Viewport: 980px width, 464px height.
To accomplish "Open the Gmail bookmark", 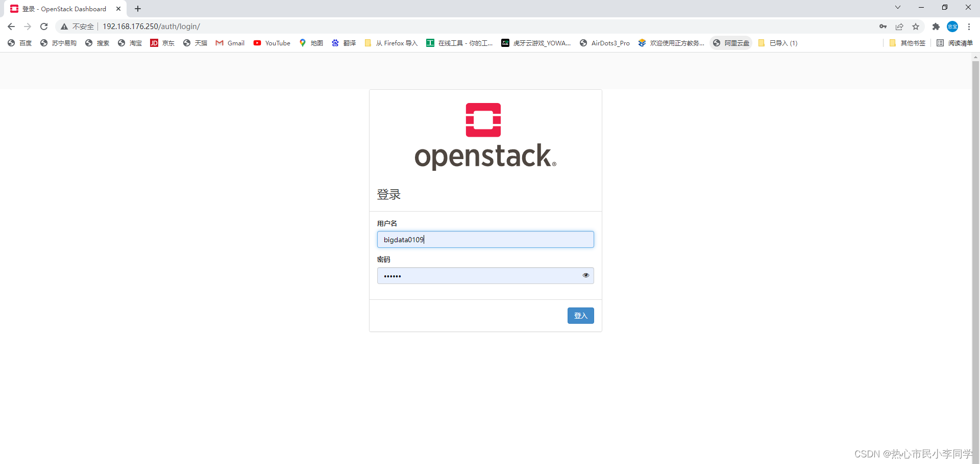I will 230,43.
